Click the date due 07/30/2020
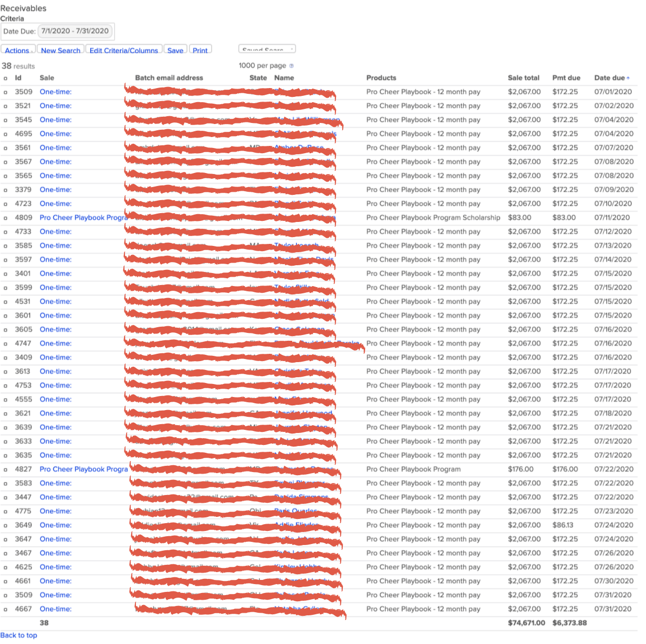Viewport: 646px width, 644px height. [x=614, y=581]
